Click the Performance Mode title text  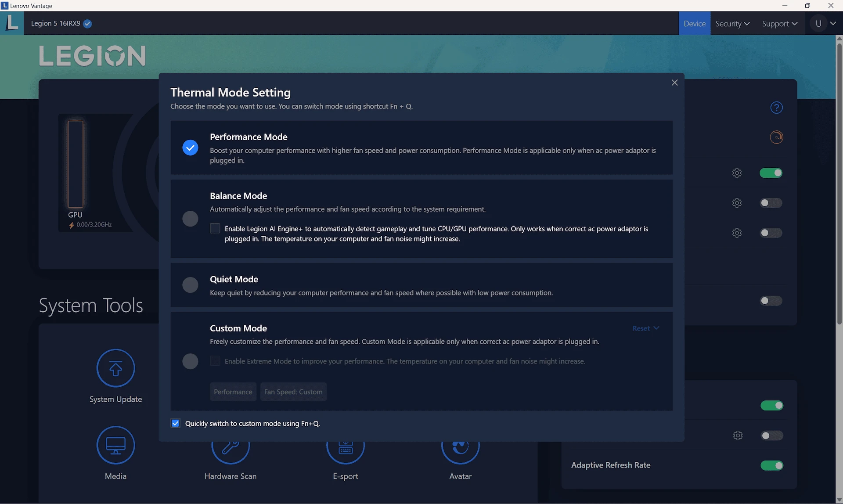pyautogui.click(x=249, y=137)
